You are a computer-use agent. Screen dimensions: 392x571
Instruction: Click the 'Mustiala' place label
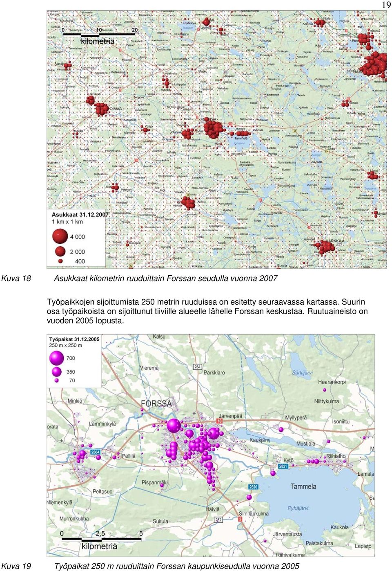tap(305, 444)
